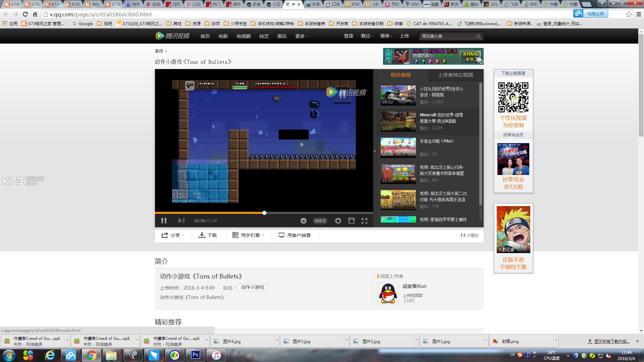
Task: Expand the 分享 share dropdown
Action: pos(173,235)
